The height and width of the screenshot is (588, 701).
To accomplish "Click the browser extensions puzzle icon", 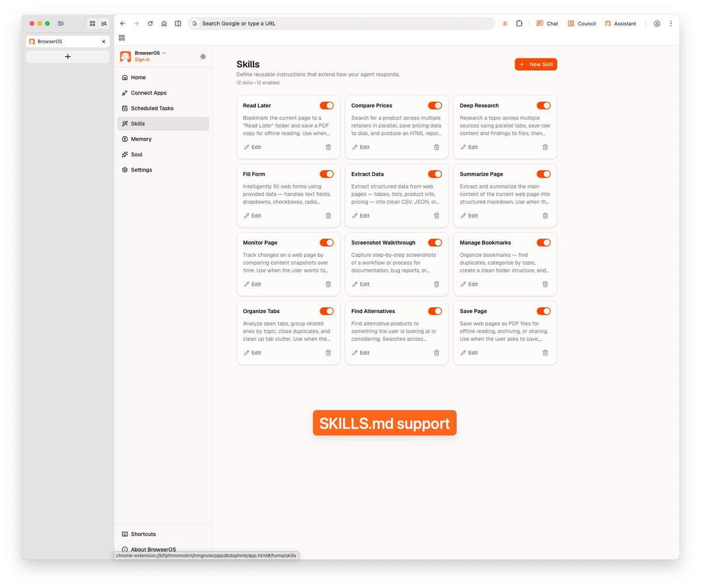I will pos(519,23).
